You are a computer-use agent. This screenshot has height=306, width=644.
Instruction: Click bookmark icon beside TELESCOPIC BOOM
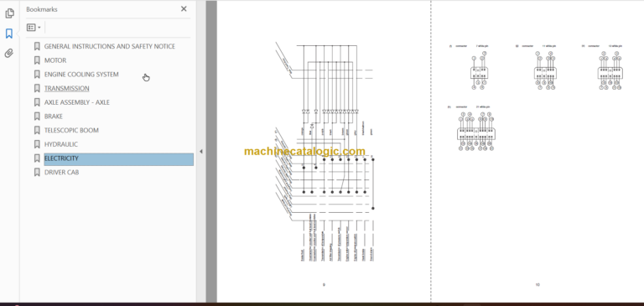[x=37, y=130]
